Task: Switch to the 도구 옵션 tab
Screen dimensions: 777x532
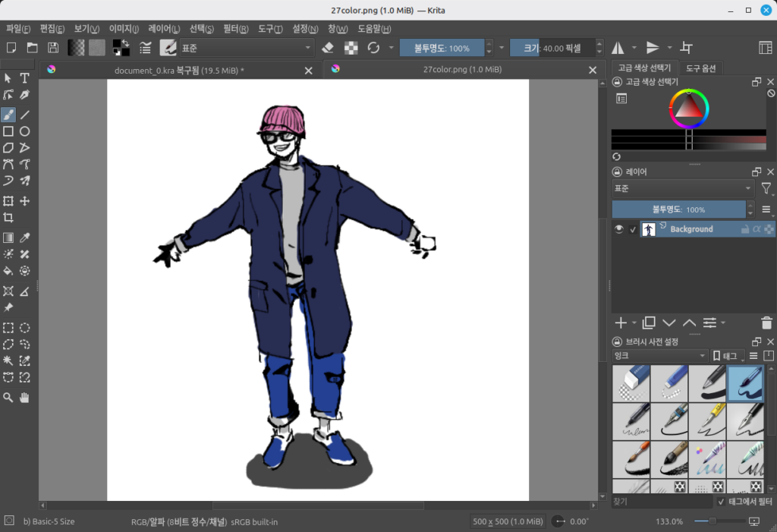Action: point(702,68)
